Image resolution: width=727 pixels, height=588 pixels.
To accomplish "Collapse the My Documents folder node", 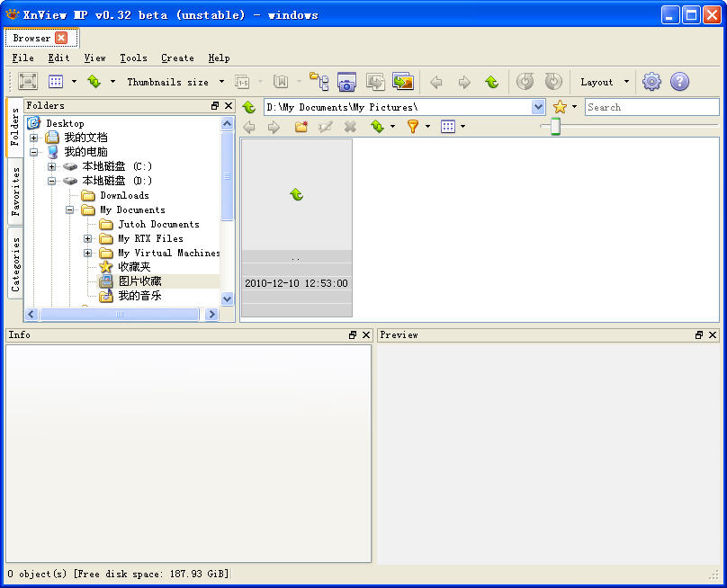I will coord(70,209).
